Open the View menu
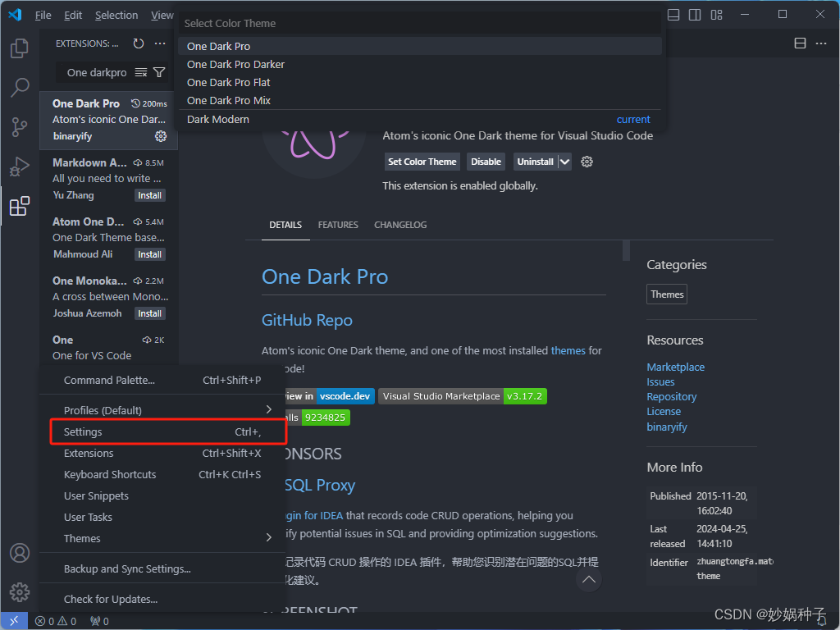This screenshot has height=630, width=840. 162,15
